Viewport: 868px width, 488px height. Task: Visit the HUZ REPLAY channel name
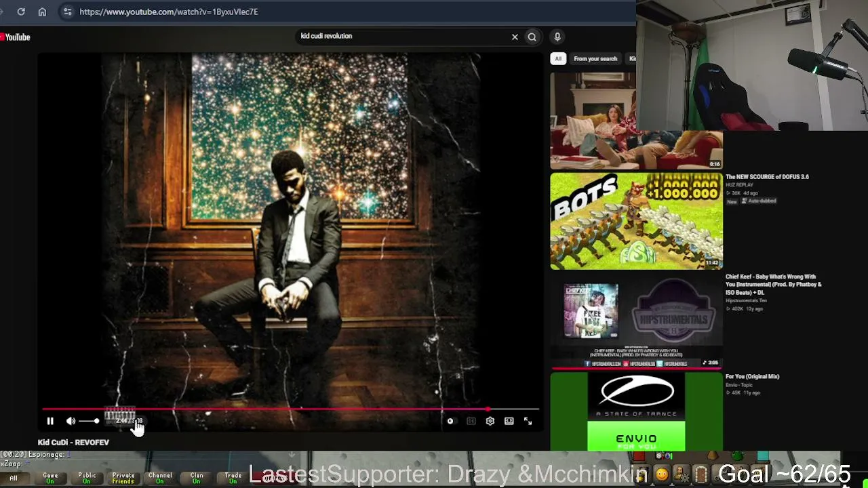point(739,185)
